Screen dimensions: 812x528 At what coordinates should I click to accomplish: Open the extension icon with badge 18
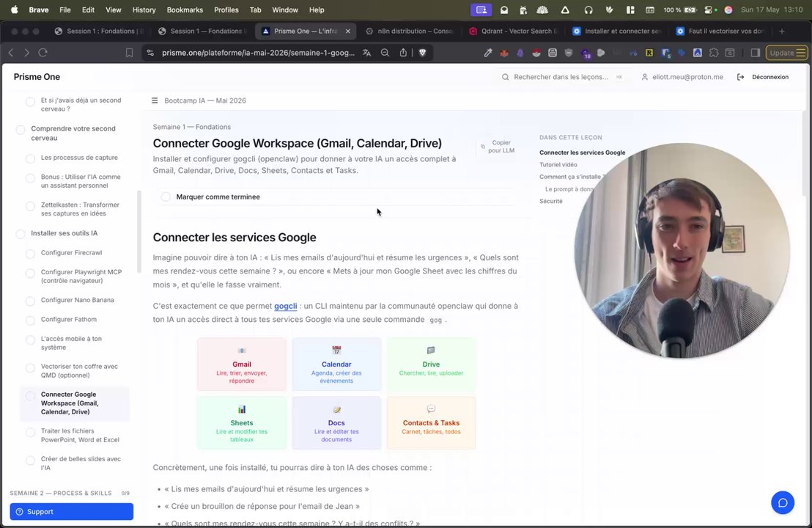click(586, 54)
